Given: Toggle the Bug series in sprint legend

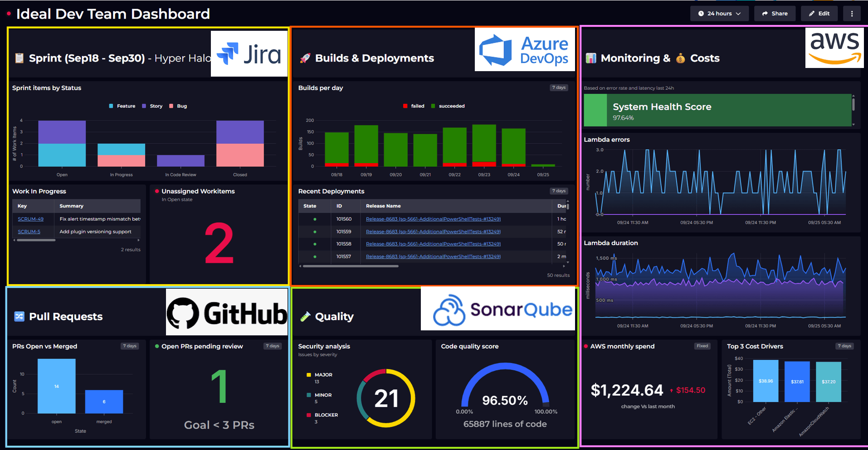Looking at the screenshot, I should [178, 106].
